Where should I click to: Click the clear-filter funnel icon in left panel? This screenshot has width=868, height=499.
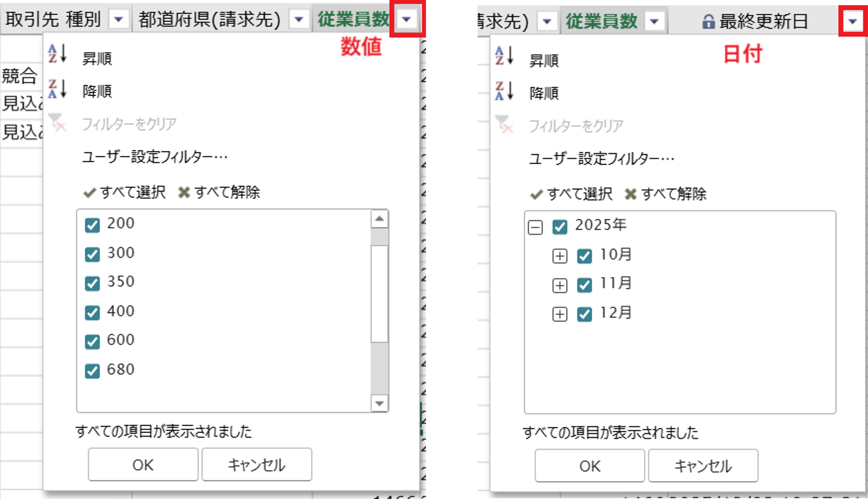click(x=57, y=122)
